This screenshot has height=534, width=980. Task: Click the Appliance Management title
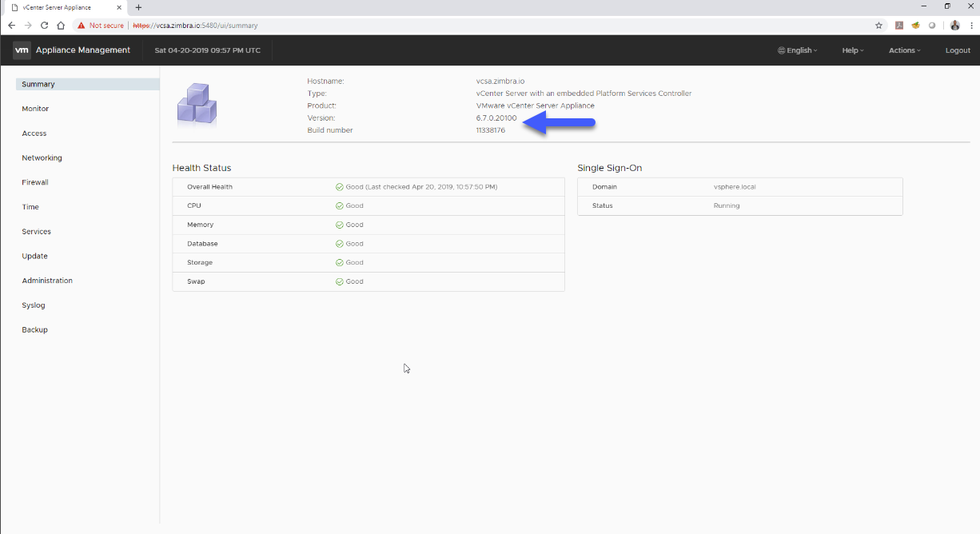coord(83,50)
